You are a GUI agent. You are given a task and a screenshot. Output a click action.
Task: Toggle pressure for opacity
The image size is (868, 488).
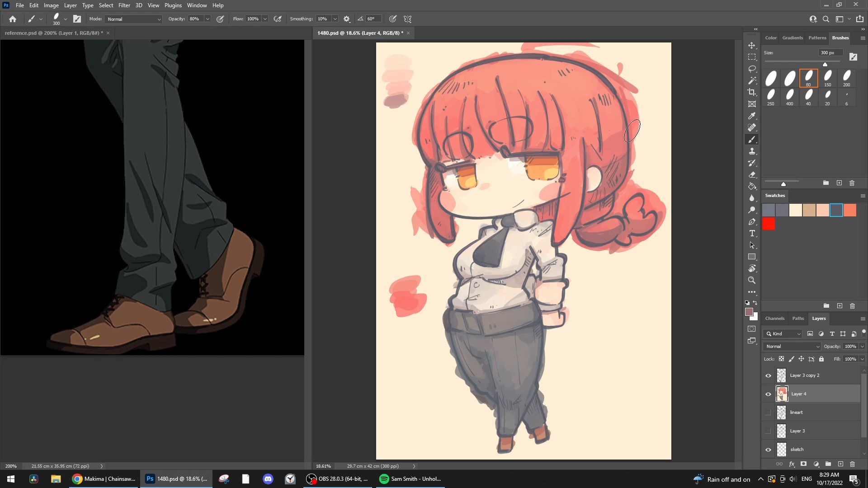220,19
